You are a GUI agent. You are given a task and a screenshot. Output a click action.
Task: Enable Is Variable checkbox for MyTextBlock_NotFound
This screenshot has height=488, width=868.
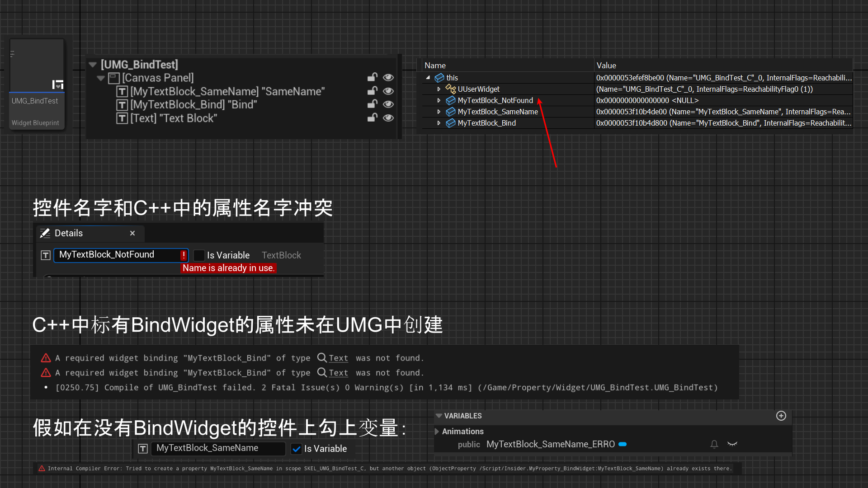[x=199, y=255]
